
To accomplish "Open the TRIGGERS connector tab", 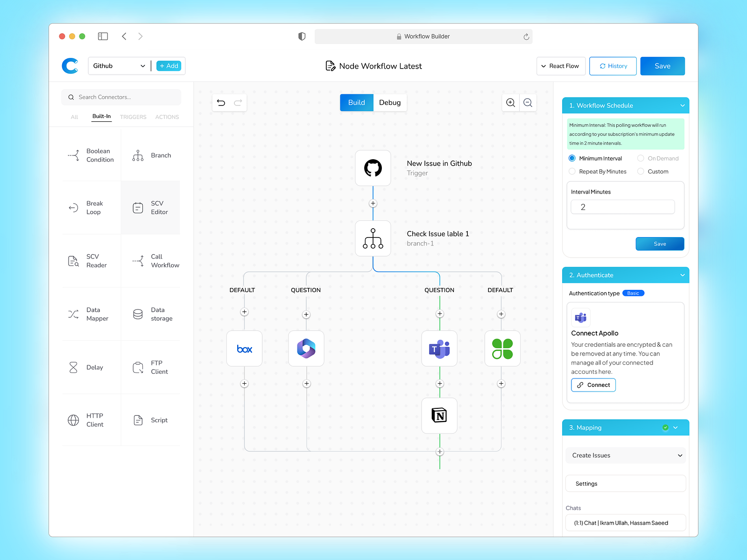I will [x=133, y=117].
